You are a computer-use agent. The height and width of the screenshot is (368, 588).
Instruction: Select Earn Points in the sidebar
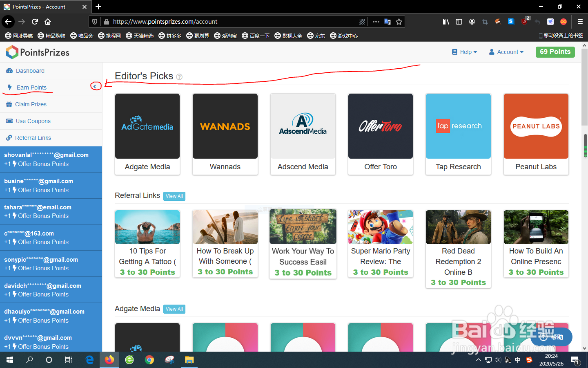tap(51, 88)
